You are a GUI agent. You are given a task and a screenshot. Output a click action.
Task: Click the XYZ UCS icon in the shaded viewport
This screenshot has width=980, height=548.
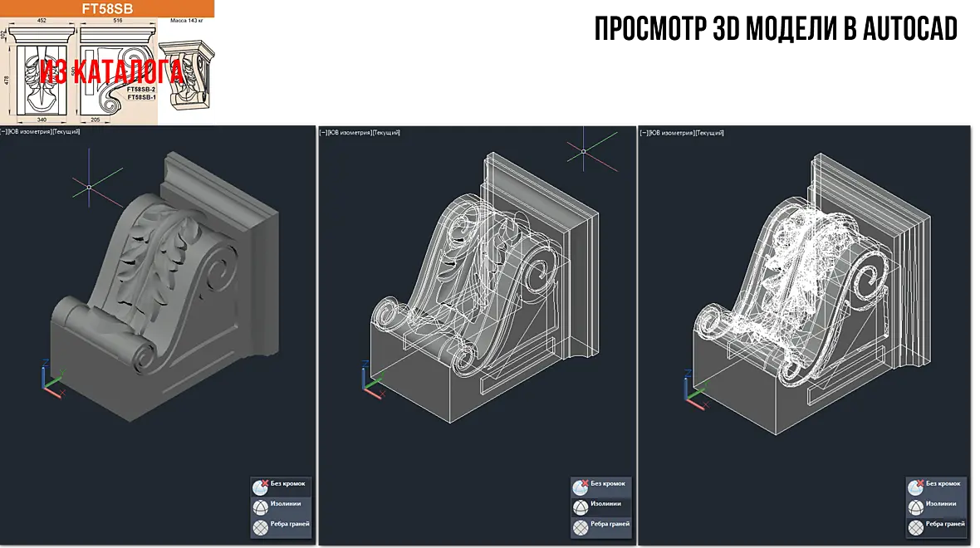coord(53,378)
